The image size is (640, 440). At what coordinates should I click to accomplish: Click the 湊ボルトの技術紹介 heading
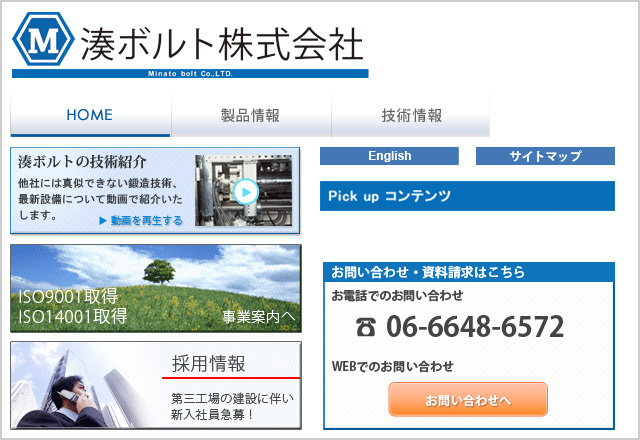82,162
